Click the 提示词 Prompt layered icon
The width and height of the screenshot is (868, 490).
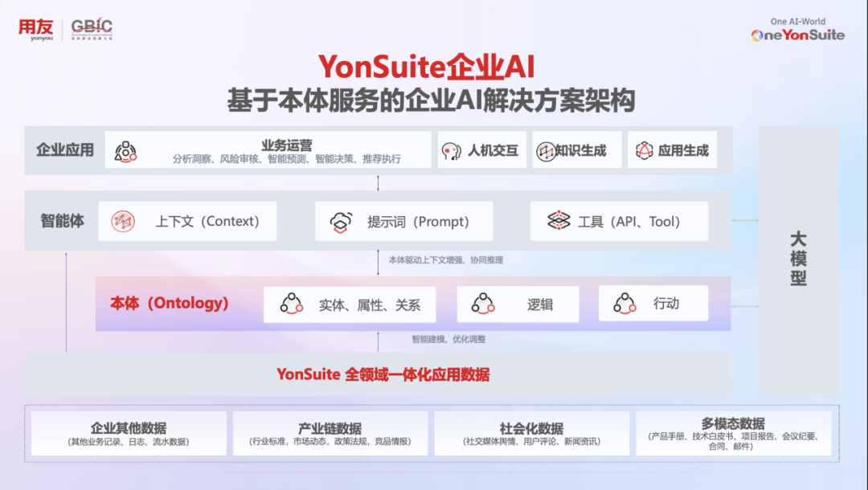(x=341, y=222)
